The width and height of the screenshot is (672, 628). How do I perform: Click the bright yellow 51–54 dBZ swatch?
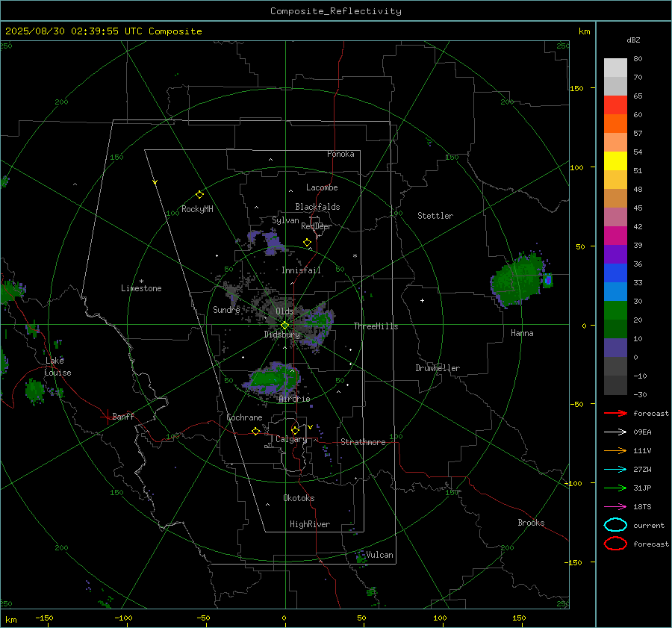[615, 161]
